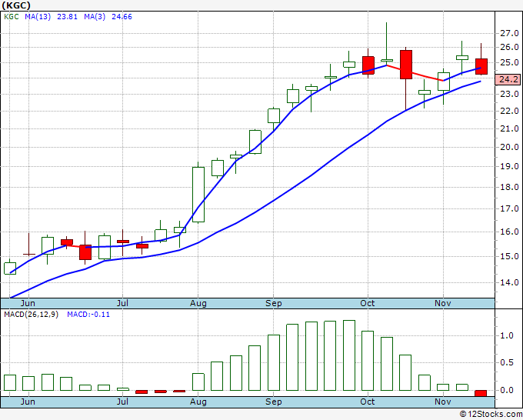Click the 14.0 price axis label

click(x=509, y=282)
